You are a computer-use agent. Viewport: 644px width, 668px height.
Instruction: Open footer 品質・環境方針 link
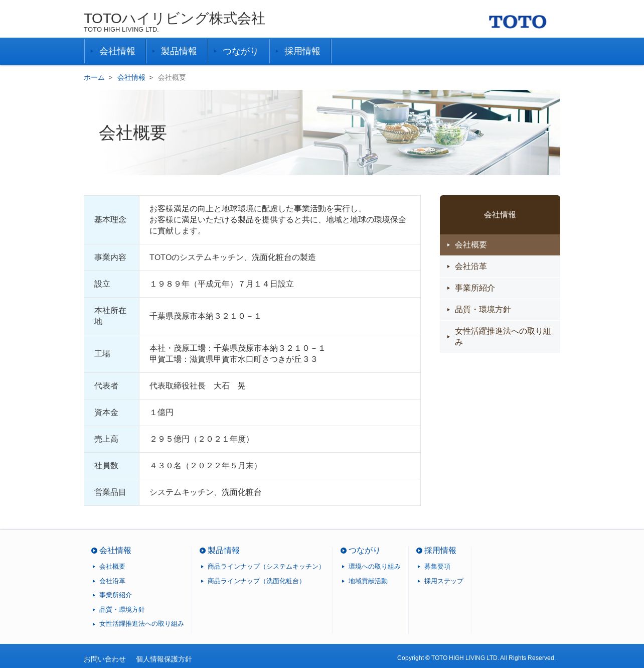[x=122, y=610]
